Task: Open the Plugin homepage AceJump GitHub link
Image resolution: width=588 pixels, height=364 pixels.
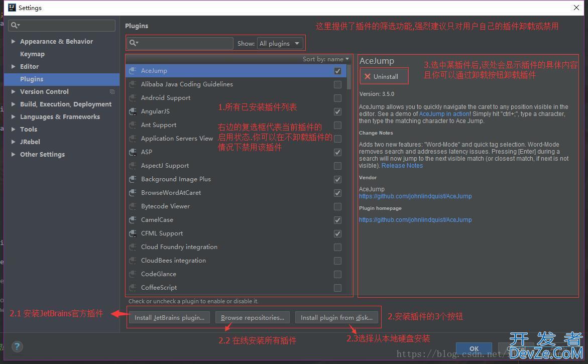Action: (x=415, y=220)
